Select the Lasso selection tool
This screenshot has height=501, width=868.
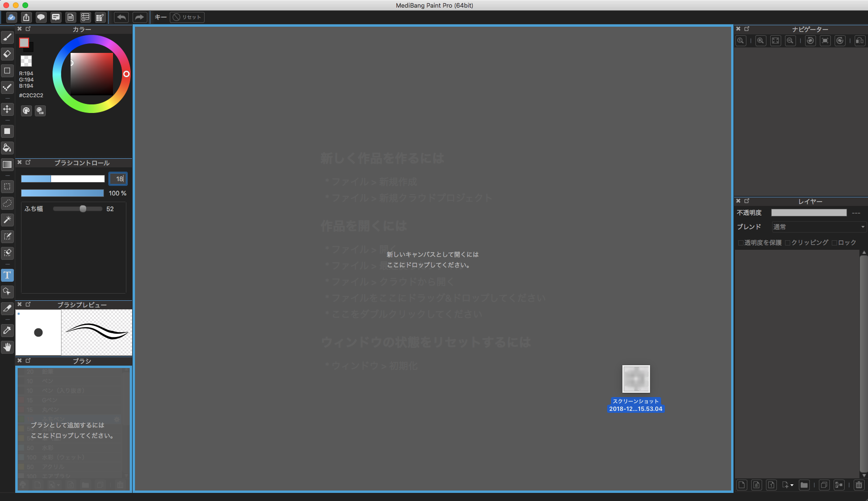(7, 203)
